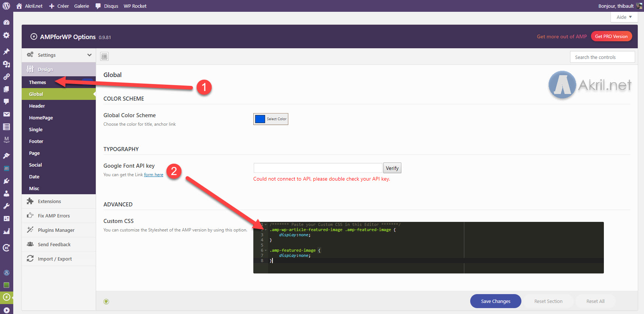Click the expand-all sections icon
Image resolution: width=644 pixels, height=314 pixels.
pyautogui.click(x=105, y=56)
